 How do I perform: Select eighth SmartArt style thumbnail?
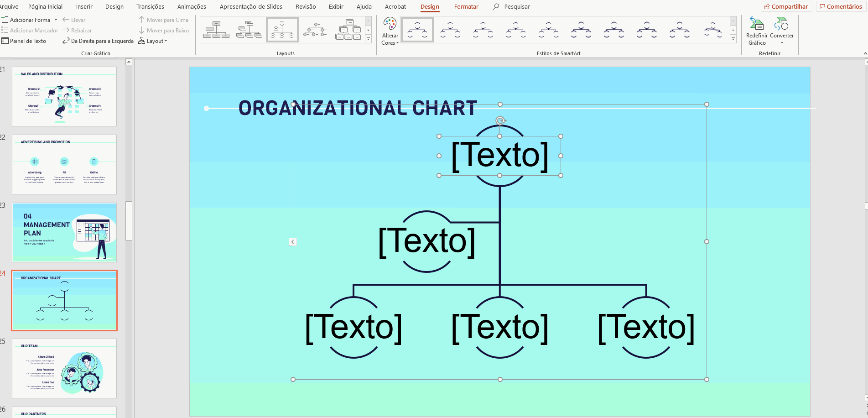647,30
